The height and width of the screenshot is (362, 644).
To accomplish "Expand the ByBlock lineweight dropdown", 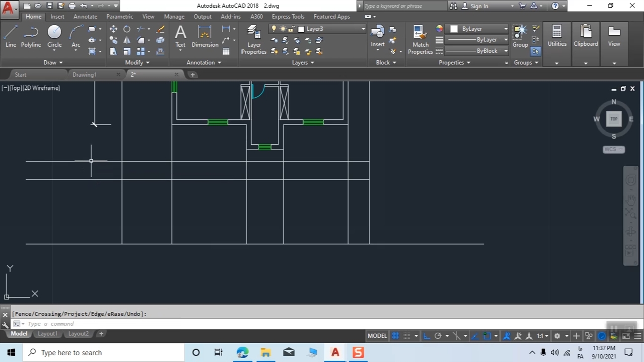I will coord(506,51).
